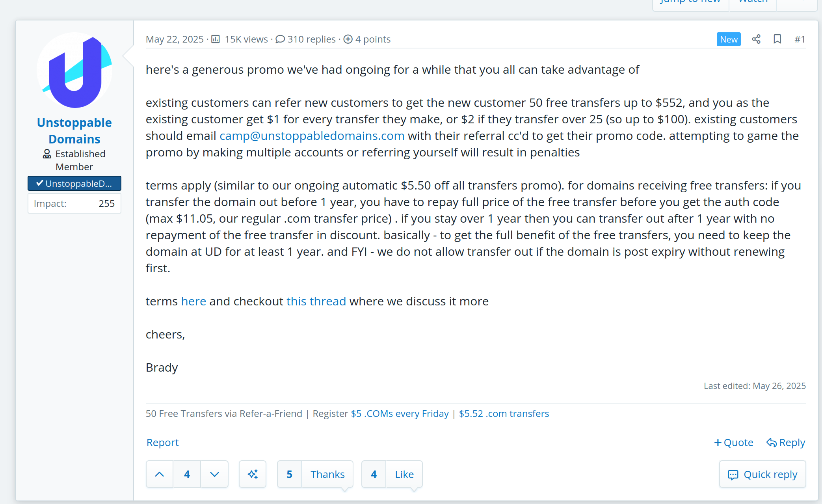
Task: Click the share post icon
Action: [x=756, y=39]
